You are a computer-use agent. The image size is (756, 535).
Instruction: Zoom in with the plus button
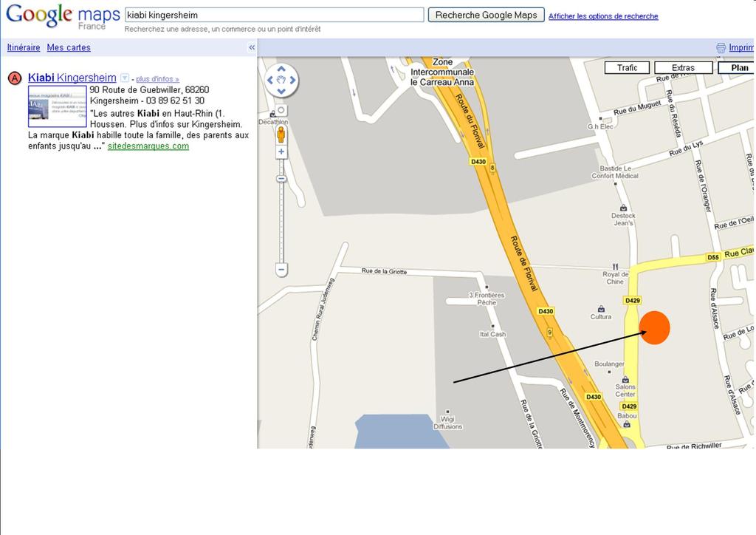(x=281, y=152)
